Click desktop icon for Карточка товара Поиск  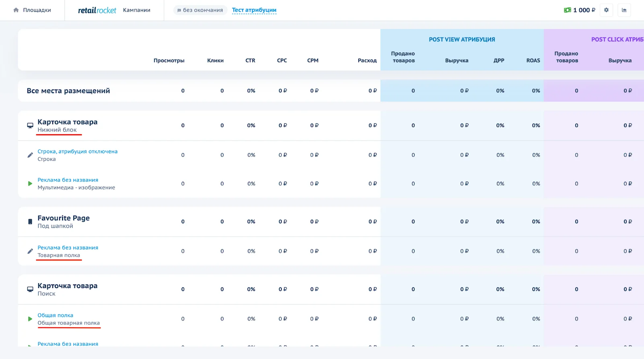click(30, 289)
